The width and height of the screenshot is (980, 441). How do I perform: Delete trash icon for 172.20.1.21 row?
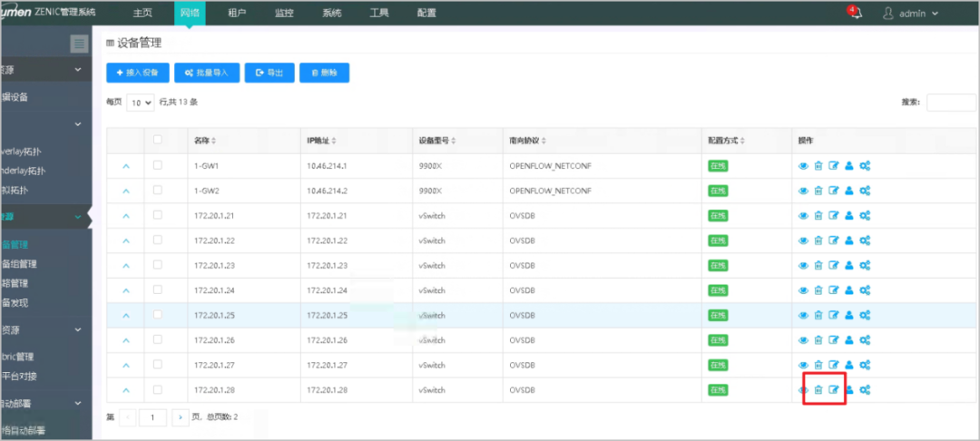818,215
